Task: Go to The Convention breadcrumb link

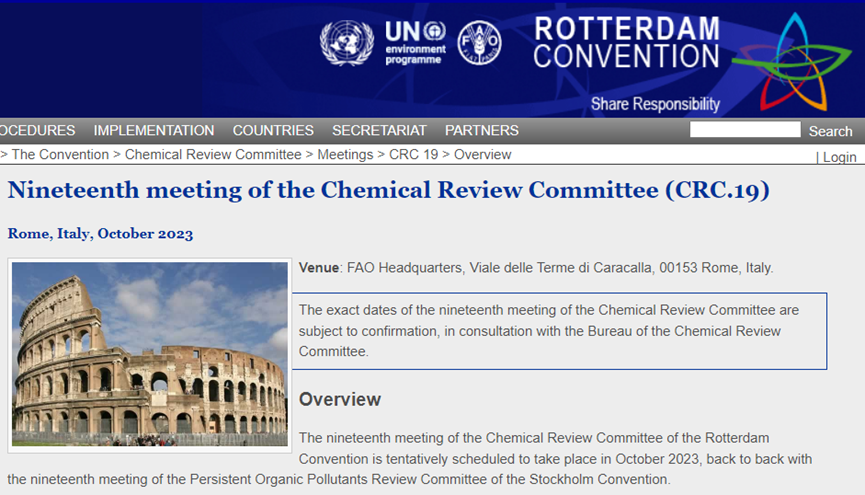Action: click(x=60, y=155)
